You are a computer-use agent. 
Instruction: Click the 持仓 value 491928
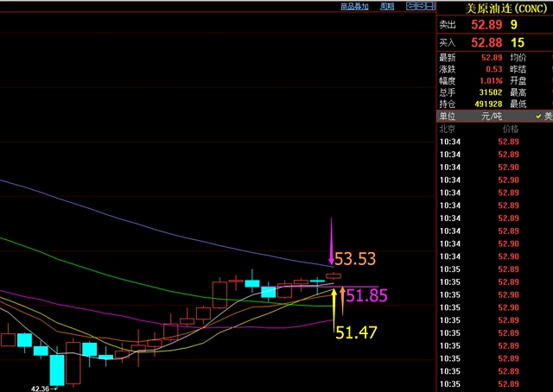488,104
